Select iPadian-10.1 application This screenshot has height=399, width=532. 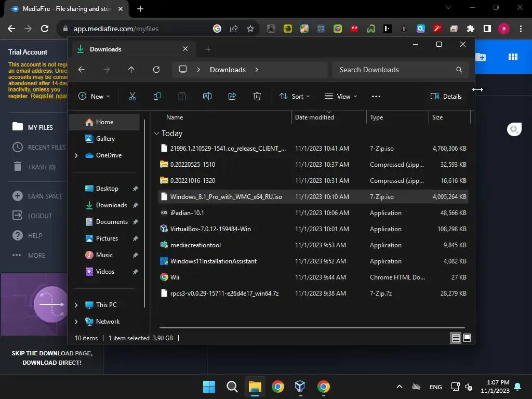click(x=313, y=213)
